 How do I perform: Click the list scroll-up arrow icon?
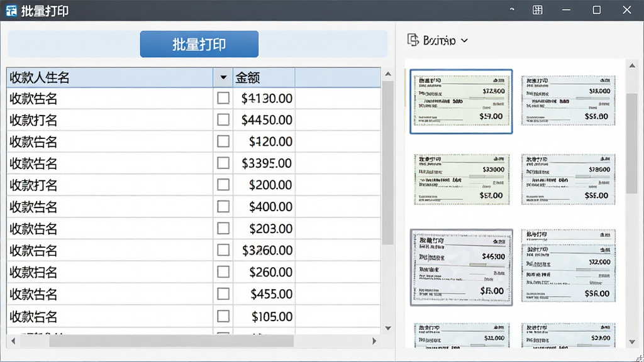tap(388, 74)
